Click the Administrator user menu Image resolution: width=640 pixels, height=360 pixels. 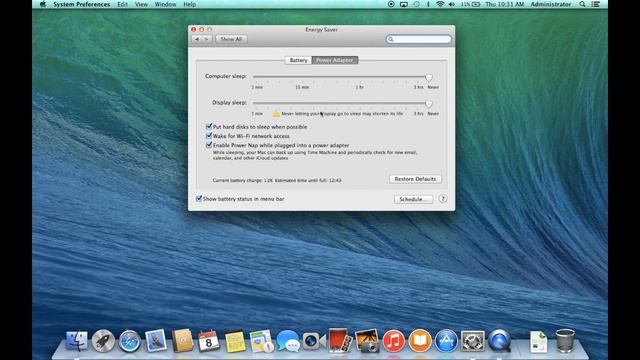click(x=551, y=4)
